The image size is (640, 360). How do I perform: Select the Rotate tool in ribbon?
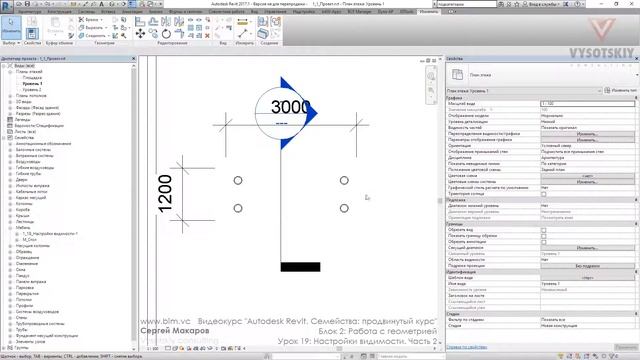pos(166,33)
